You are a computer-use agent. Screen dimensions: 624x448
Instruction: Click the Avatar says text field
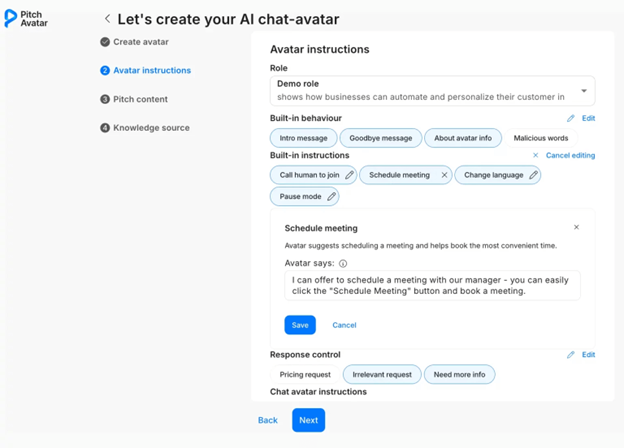tap(432, 285)
